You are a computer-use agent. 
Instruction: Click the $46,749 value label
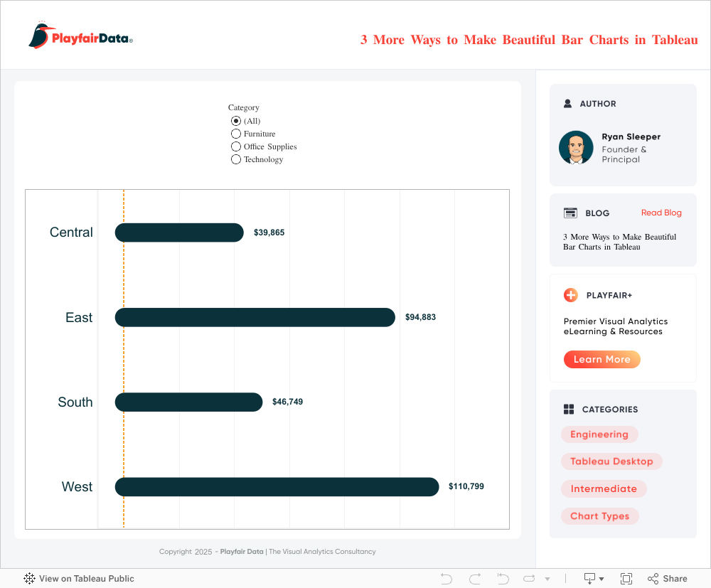(287, 402)
